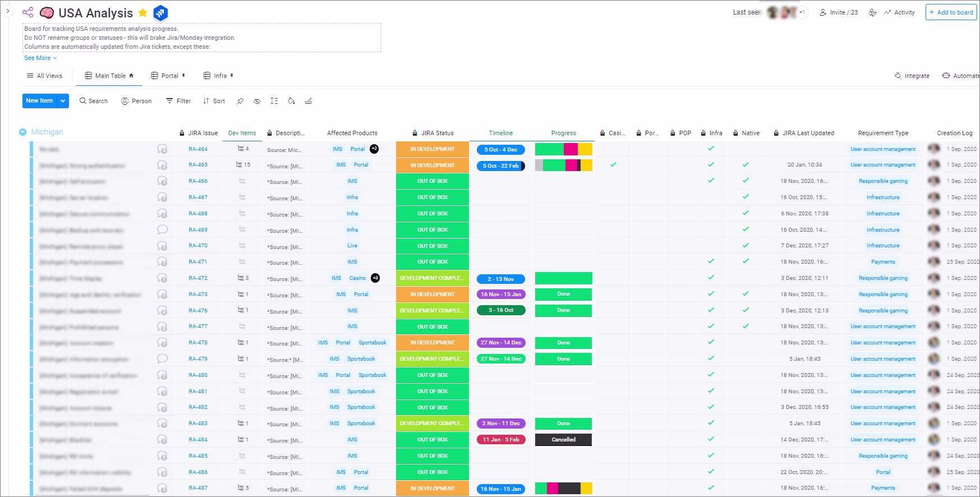
Task: Toggle hidden columns eye icon
Action: click(257, 101)
